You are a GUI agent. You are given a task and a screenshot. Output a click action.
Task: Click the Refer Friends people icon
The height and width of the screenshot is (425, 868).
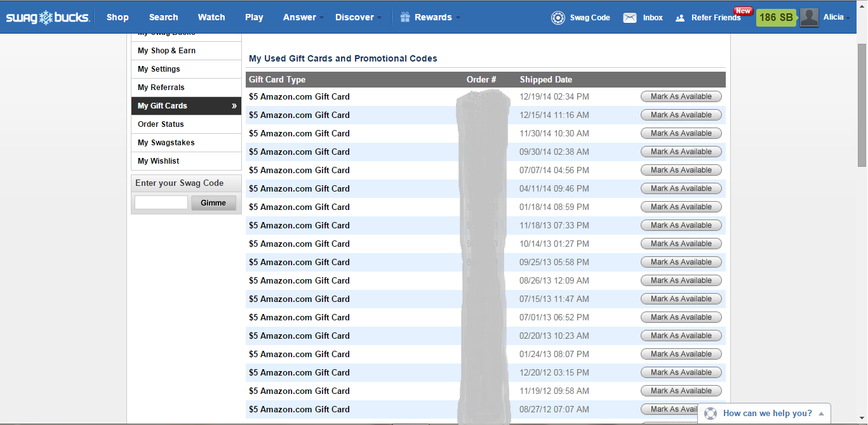[680, 18]
